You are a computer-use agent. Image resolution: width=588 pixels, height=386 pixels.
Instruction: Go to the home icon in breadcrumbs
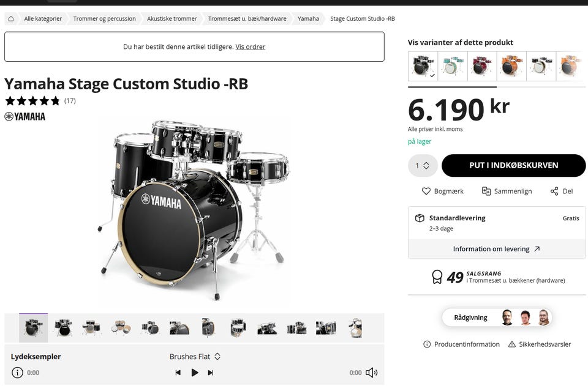11,19
